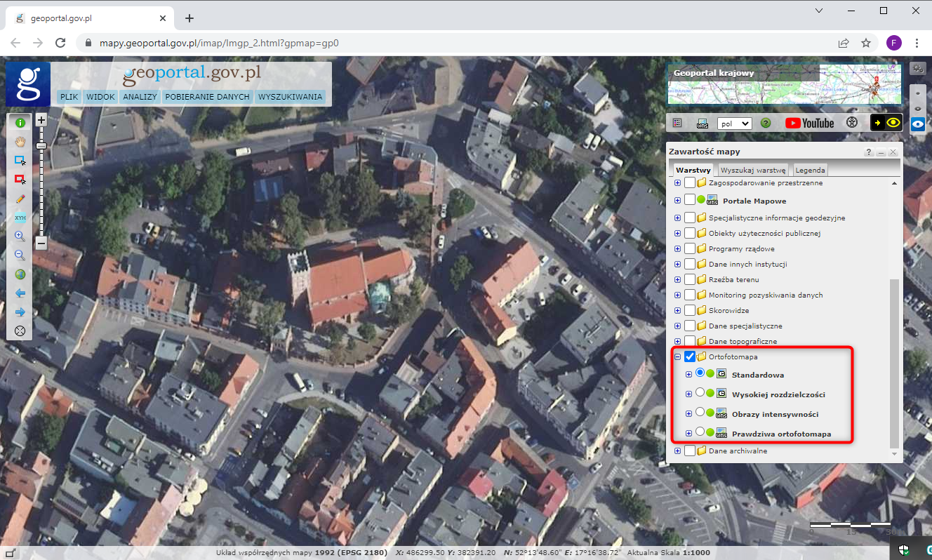Switch to the Legenda tab
Viewport: 932px width, 560px height.
click(x=810, y=170)
